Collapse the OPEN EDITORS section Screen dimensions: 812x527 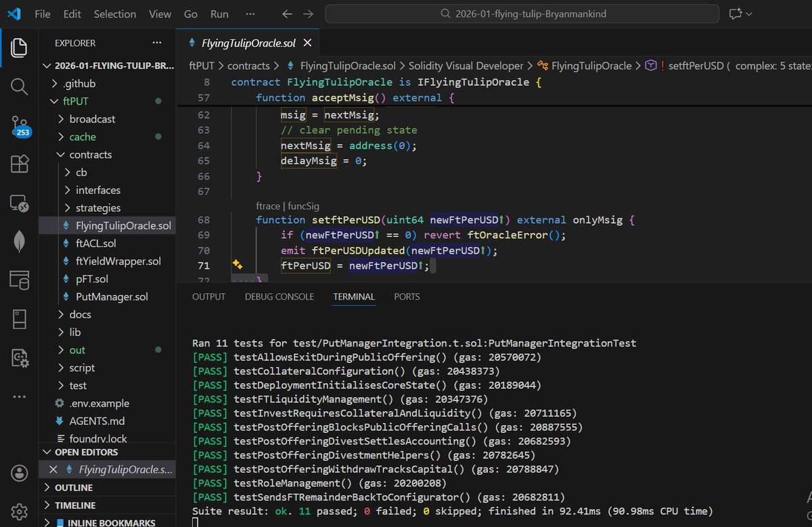tap(106, 452)
